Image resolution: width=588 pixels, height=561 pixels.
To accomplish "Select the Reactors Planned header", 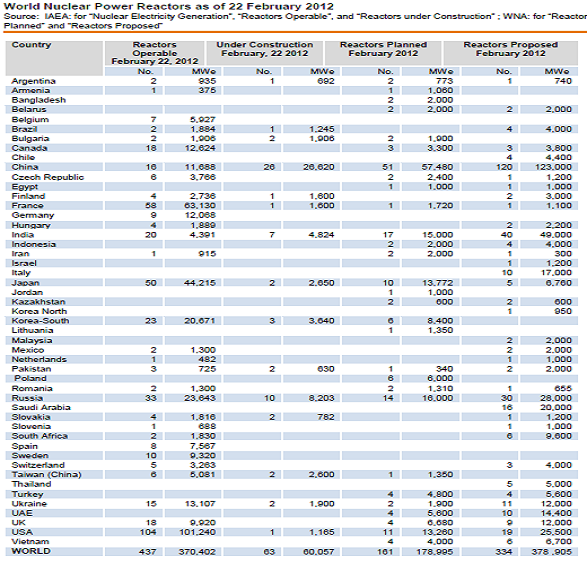I will pos(383,49).
